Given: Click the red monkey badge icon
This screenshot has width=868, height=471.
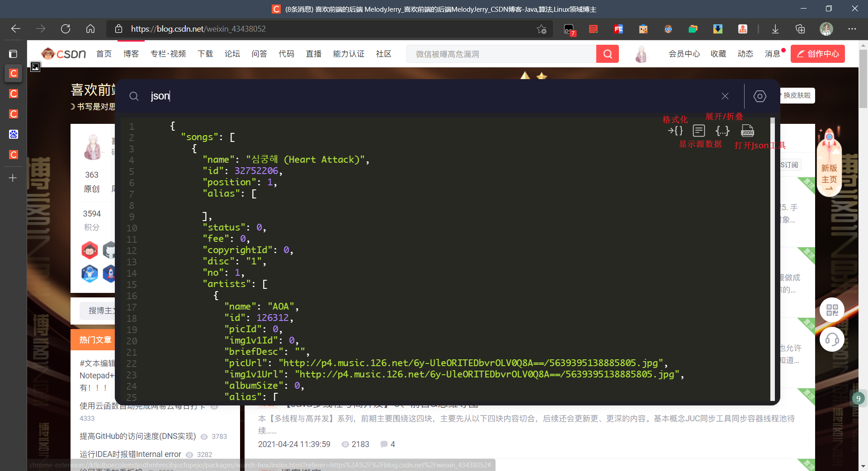Looking at the screenshot, I should click(90, 250).
